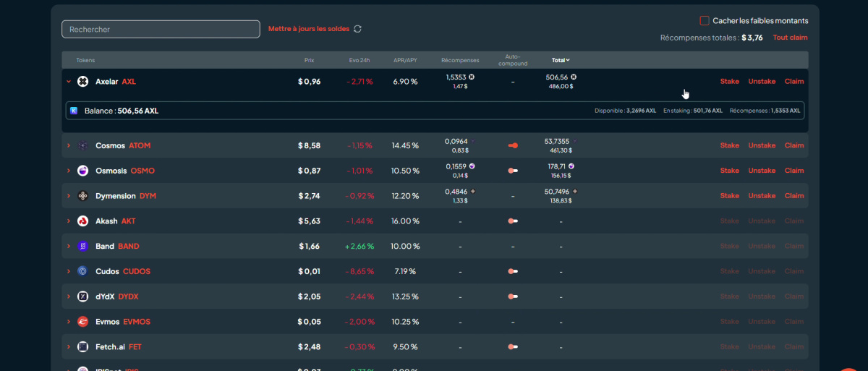Click the wallet icon beside Balance 506,56 AXL
Screen dimensions: 868x371
point(74,111)
